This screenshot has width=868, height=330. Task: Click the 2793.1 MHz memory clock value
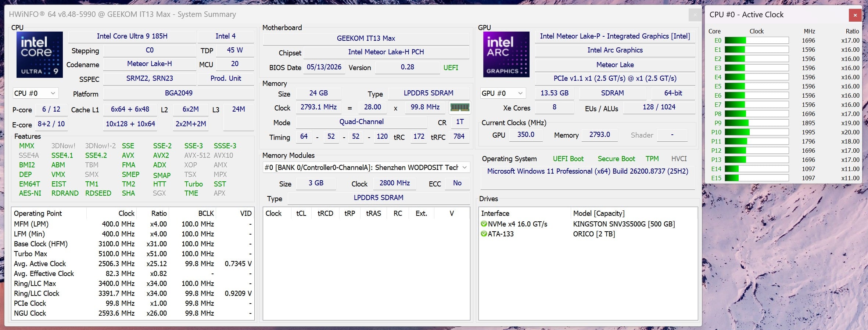319,107
